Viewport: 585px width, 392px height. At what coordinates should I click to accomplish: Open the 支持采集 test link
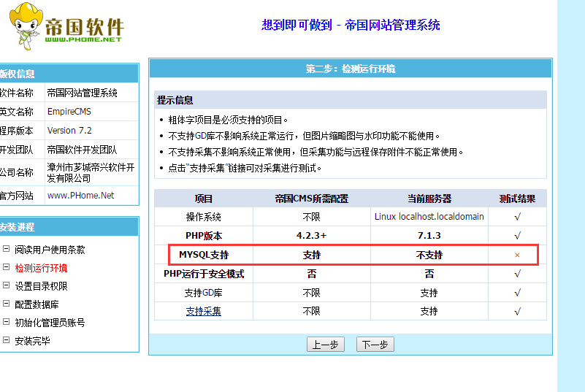point(203,311)
